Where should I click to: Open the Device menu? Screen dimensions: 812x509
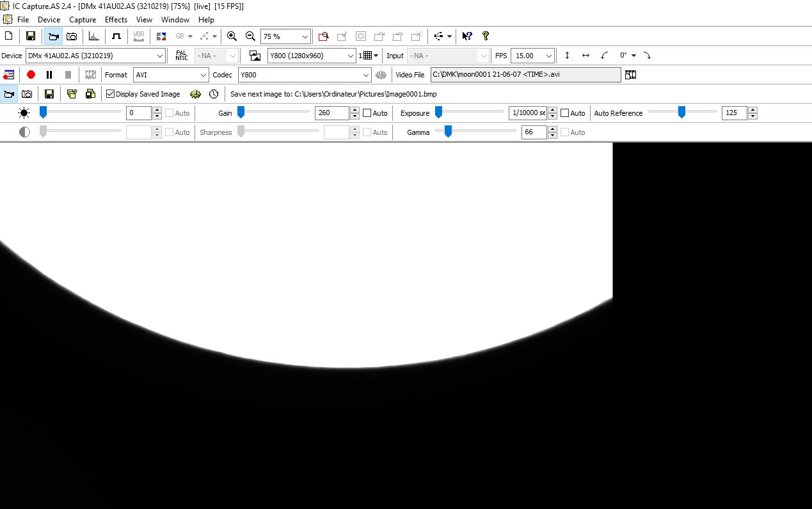click(x=49, y=20)
